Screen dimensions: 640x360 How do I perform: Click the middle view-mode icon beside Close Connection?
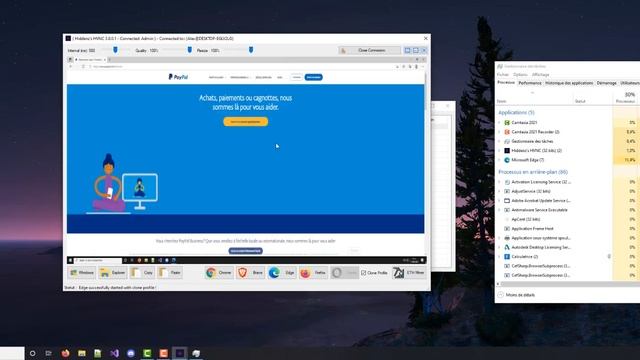coord(416,50)
